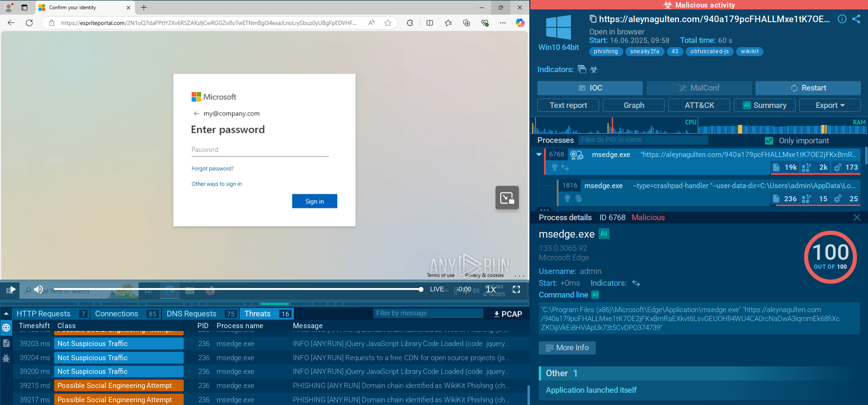
Task: Open the Edge tab actions menu icon
Action: coord(24,8)
